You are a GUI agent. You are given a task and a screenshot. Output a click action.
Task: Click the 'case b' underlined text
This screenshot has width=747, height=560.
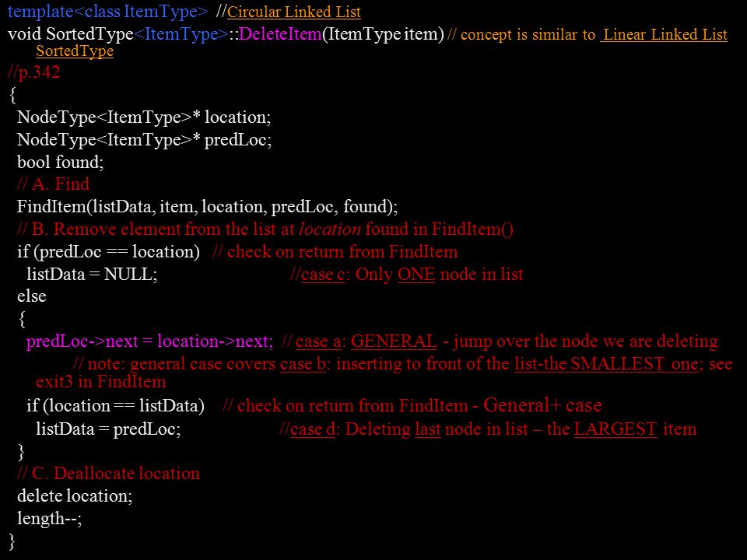[303, 364]
